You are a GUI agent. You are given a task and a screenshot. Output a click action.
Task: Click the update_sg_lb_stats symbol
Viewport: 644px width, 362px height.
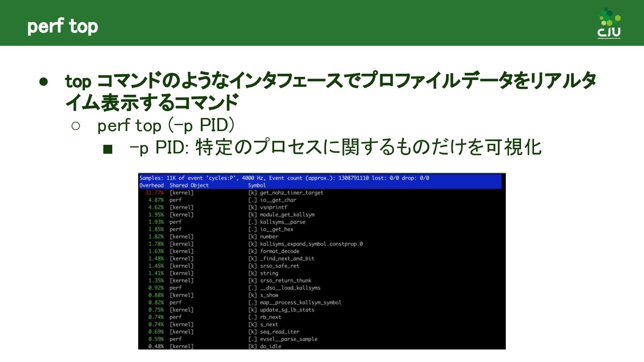pyautogui.click(x=287, y=310)
